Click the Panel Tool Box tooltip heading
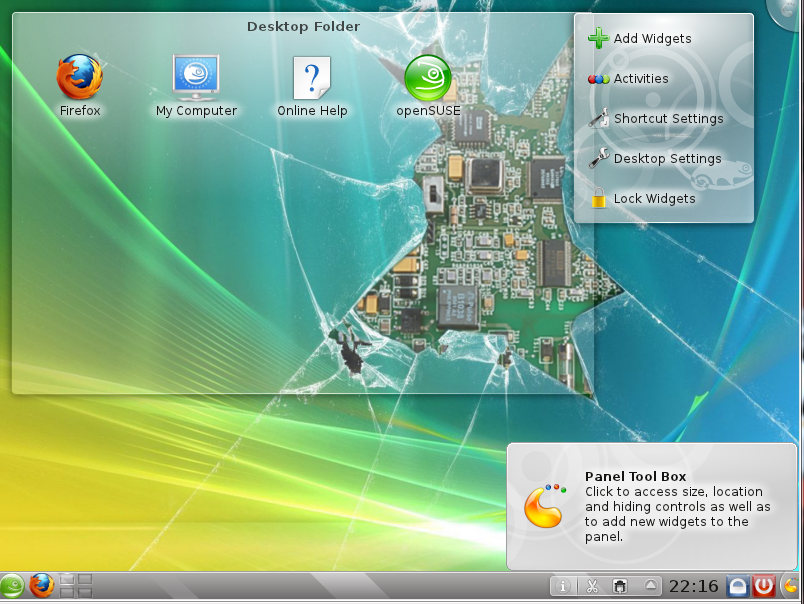 coord(635,476)
